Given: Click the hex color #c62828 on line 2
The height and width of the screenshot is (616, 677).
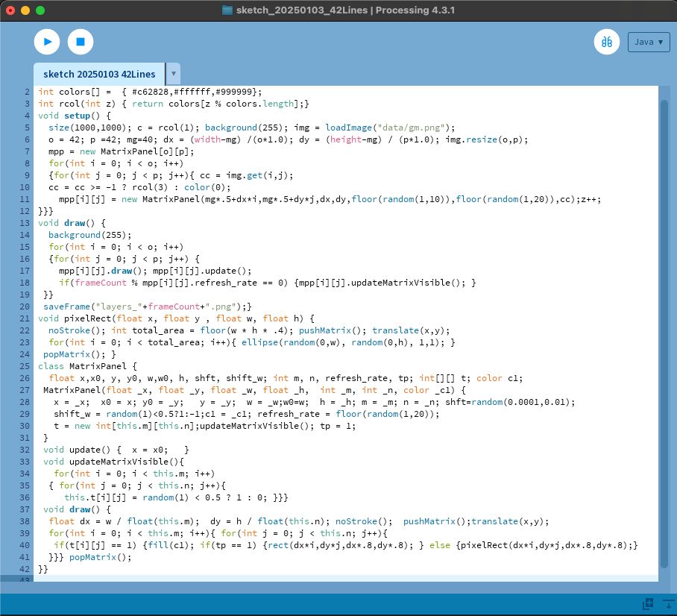Looking at the screenshot, I should pyautogui.click(x=150, y=92).
